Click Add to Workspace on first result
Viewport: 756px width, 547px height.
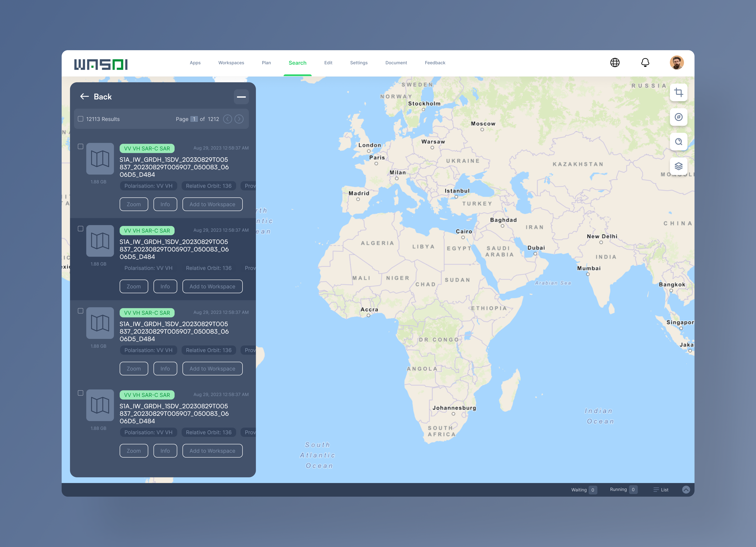tap(212, 204)
